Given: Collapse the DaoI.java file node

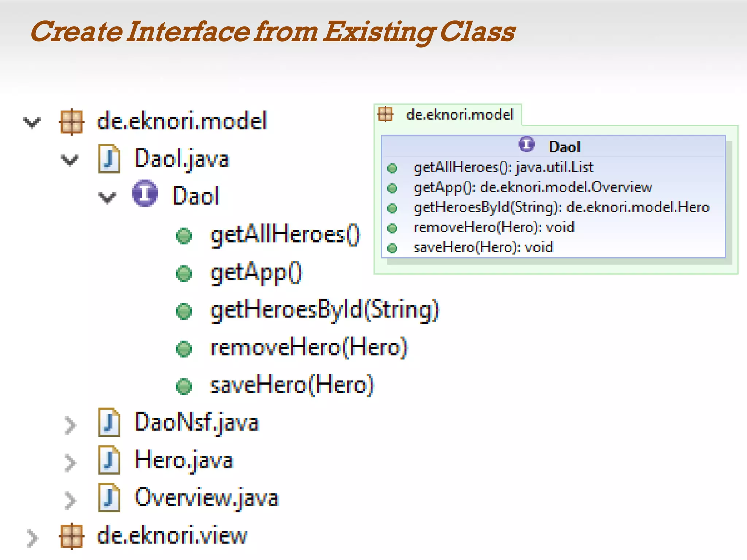Looking at the screenshot, I should point(69,160).
